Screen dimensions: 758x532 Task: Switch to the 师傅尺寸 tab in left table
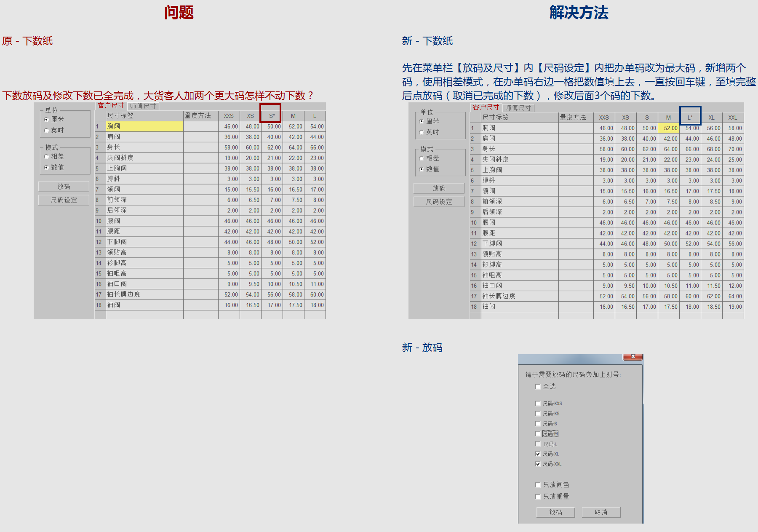(143, 106)
